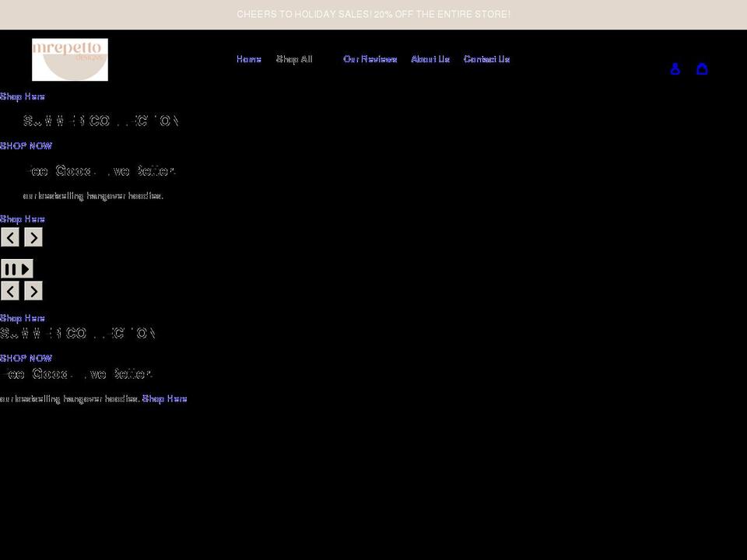Open the About Us menu link

tap(430, 59)
